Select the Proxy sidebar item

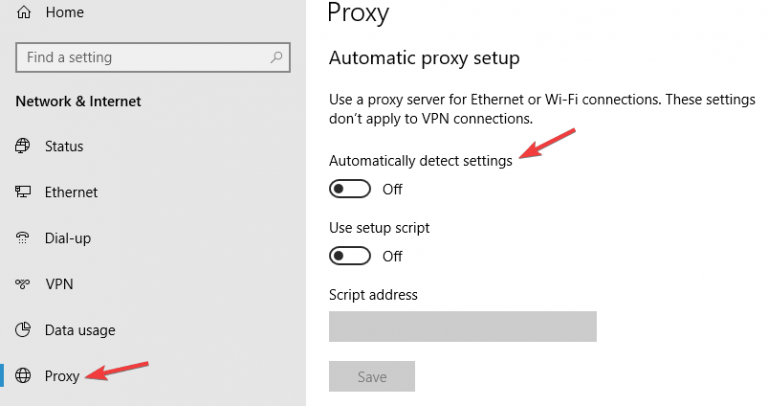pos(61,376)
